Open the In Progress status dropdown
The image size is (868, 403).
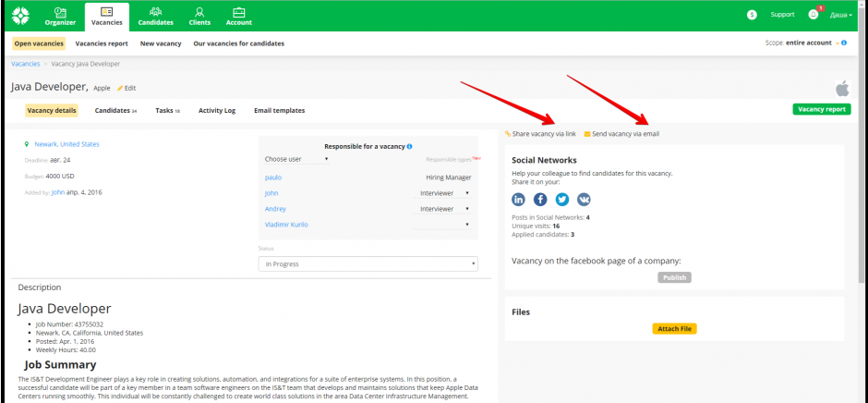pyautogui.click(x=368, y=264)
